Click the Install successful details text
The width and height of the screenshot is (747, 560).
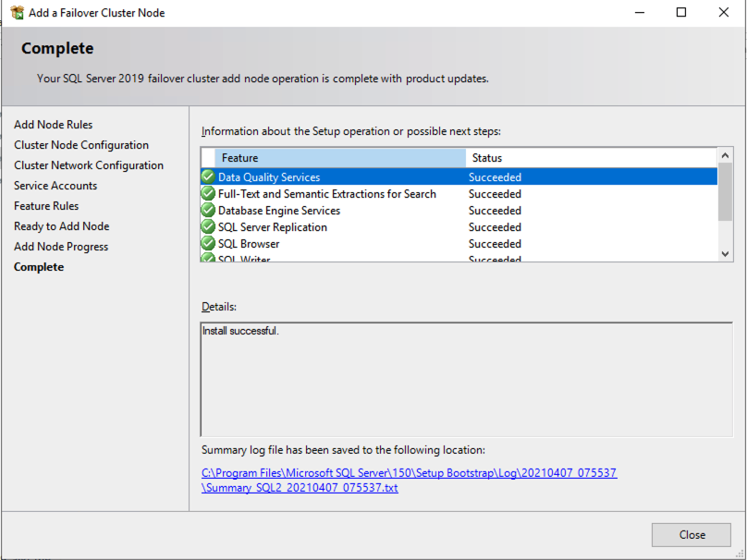[x=240, y=331]
